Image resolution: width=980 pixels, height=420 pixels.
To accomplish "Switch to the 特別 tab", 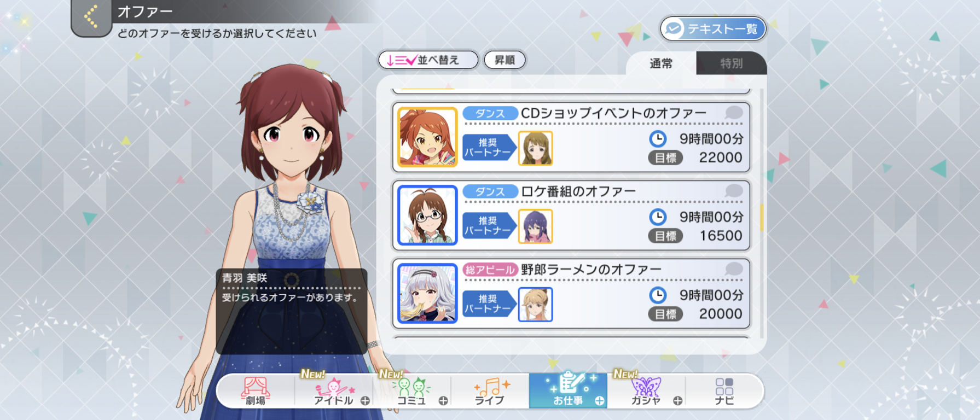I will 731,63.
